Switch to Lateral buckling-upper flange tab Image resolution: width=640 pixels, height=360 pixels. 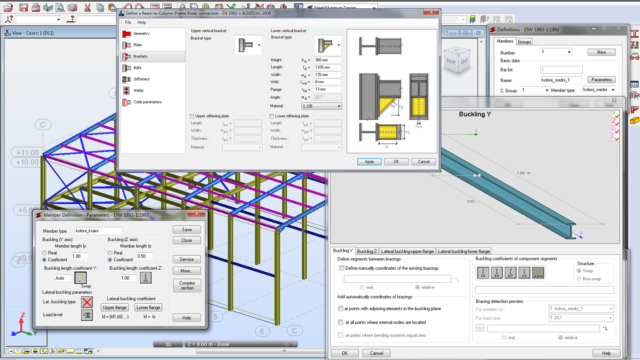[x=407, y=251]
